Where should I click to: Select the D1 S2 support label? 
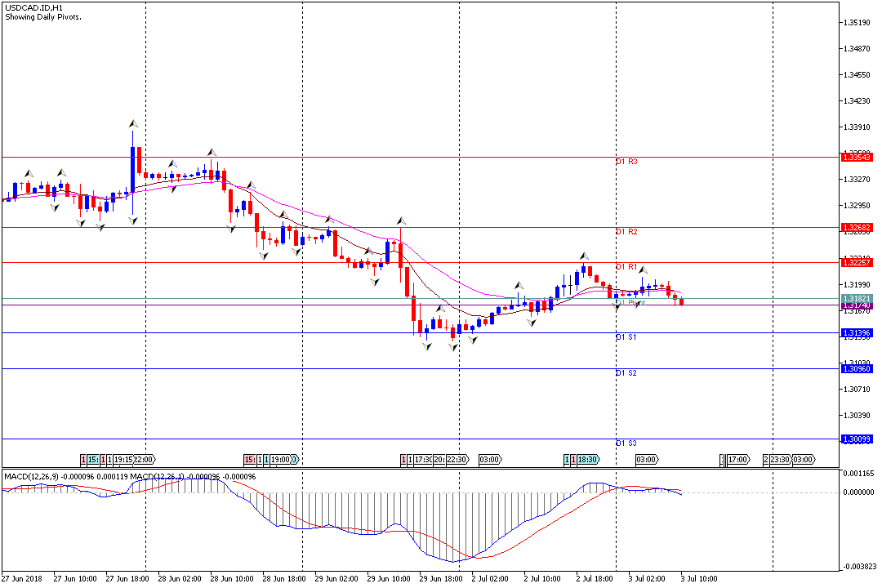tap(626, 373)
